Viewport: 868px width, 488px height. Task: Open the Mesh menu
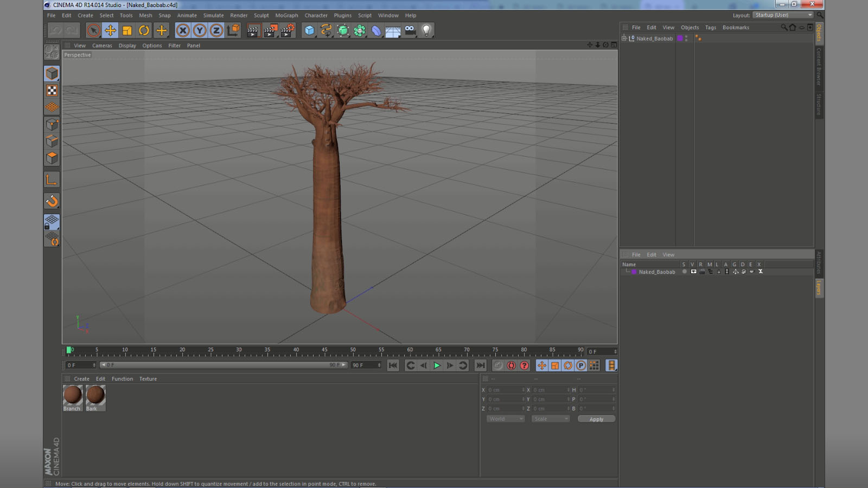click(145, 15)
